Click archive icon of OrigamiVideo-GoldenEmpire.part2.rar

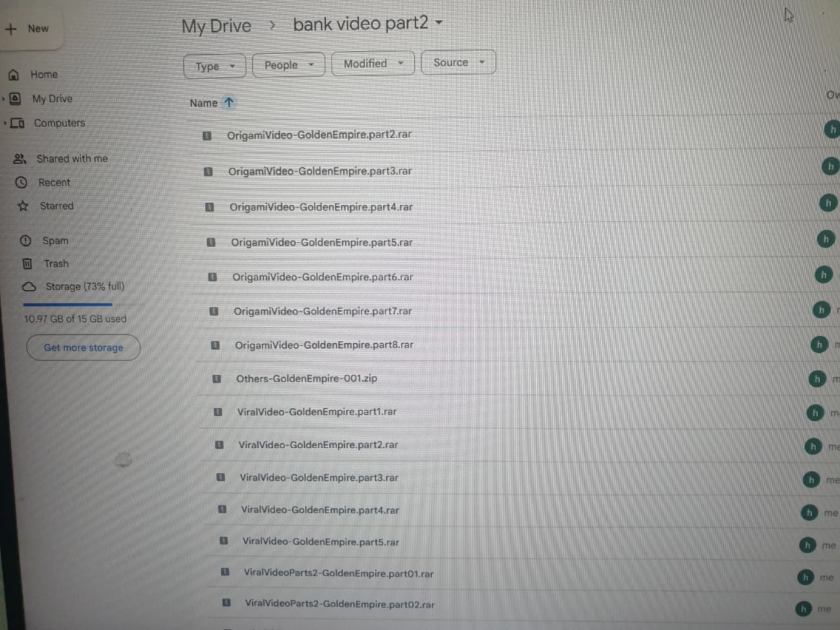click(x=207, y=136)
